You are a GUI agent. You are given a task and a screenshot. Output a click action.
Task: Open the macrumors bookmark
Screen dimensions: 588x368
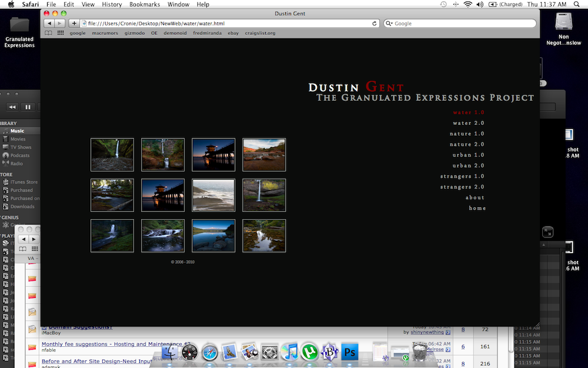[105, 33]
